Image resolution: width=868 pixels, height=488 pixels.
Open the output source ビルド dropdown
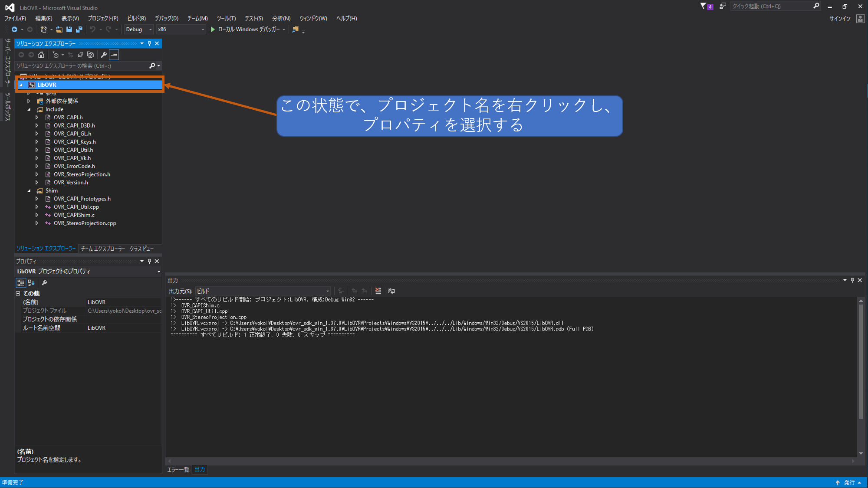tap(263, 291)
